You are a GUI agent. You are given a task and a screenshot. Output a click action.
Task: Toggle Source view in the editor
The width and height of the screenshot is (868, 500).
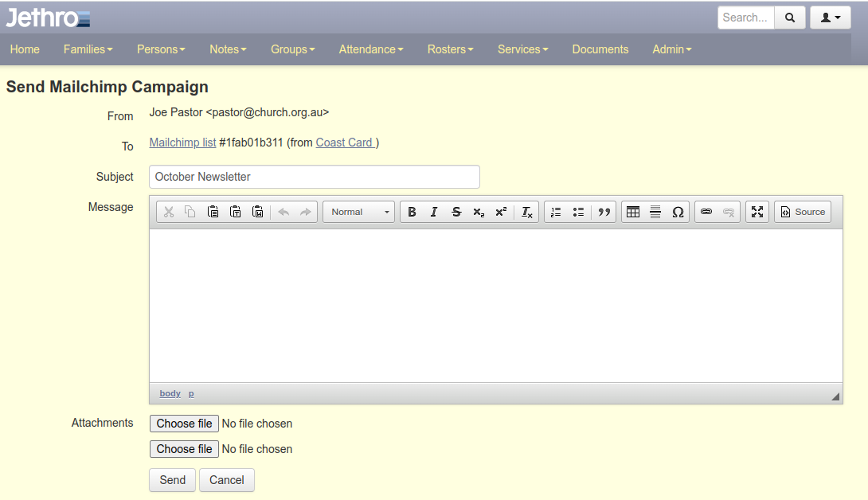pos(803,212)
